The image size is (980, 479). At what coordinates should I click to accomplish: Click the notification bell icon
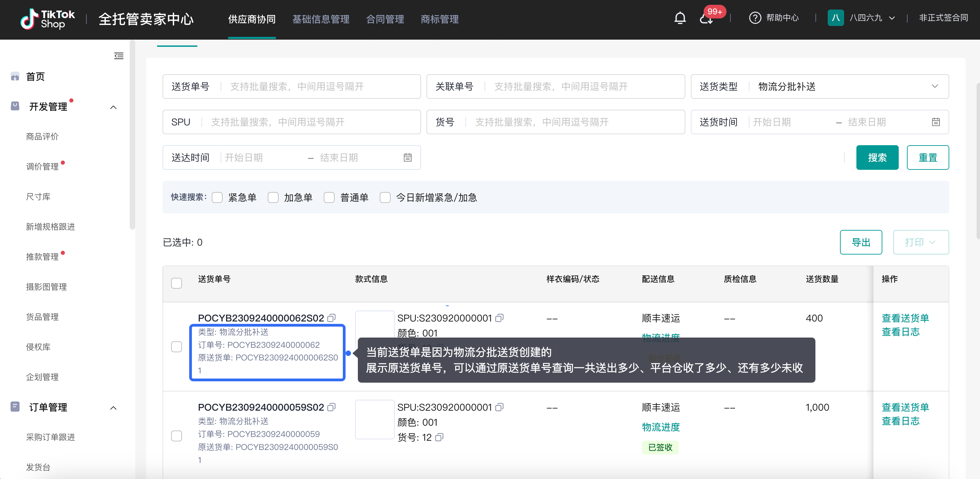[681, 19]
